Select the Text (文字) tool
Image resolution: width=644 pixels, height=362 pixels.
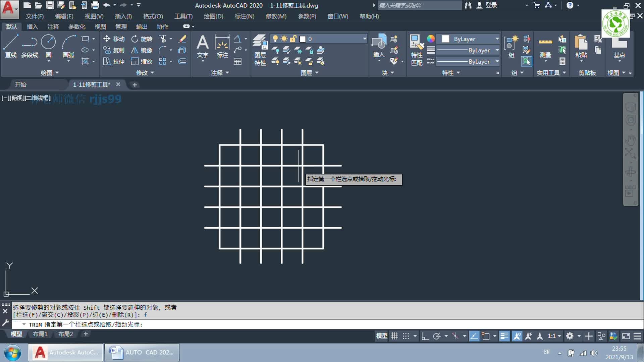click(203, 46)
